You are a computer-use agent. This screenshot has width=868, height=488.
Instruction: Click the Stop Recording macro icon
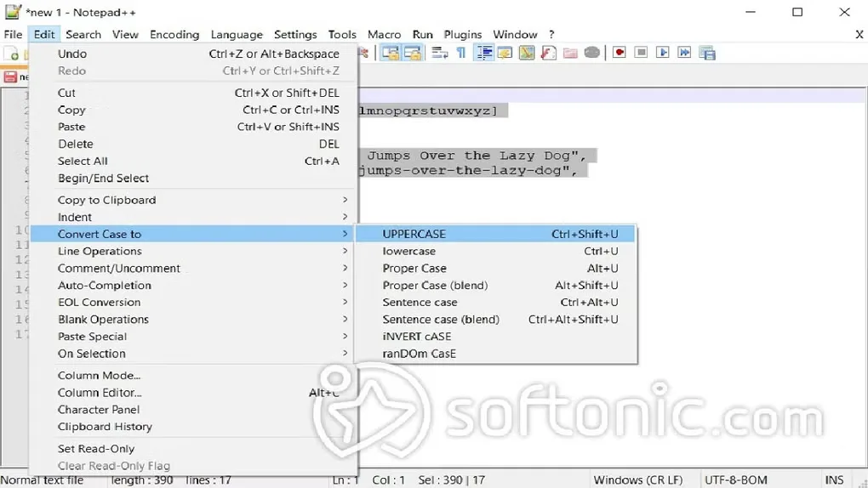coord(641,53)
